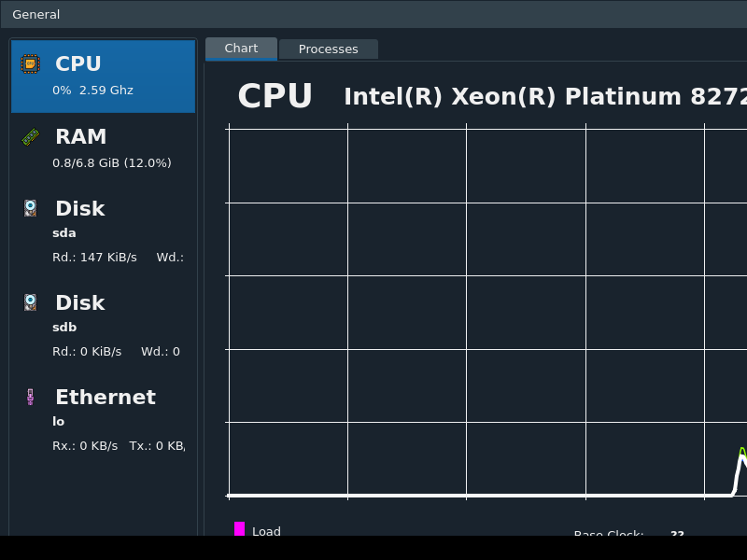The width and height of the screenshot is (747, 560).
Task: Click the 'RAM' sidebar heading
Action: click(81, 136)
